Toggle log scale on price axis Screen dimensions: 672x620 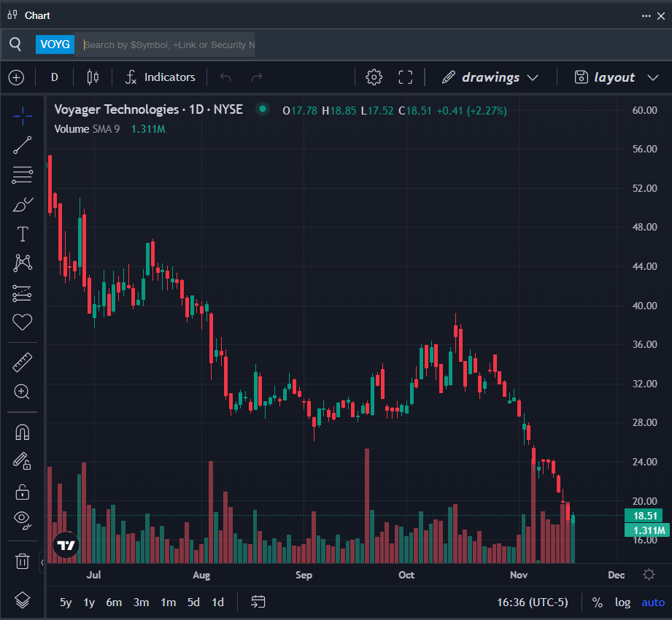point(622,602)
